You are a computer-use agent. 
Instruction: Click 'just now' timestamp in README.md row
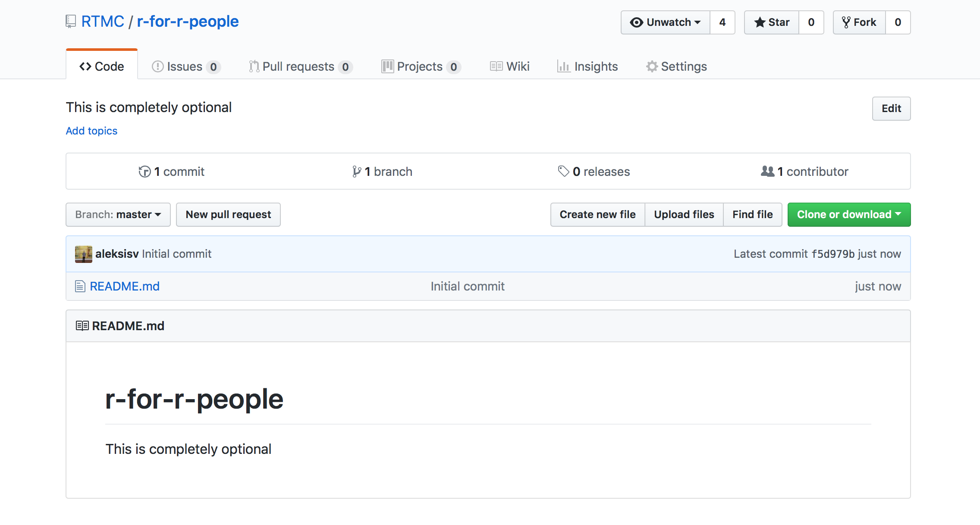tap(878, 286)
